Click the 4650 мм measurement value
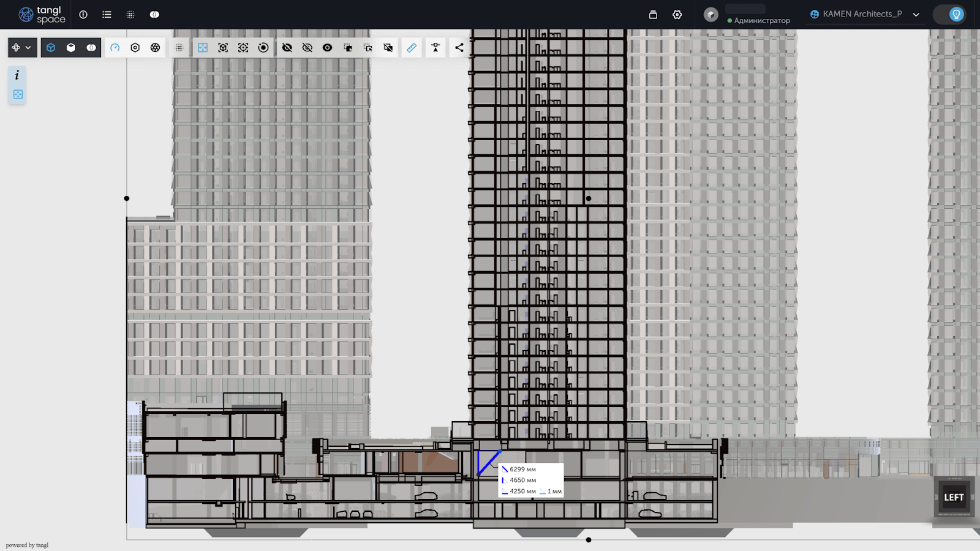Image resolution: width=980 pixels, height=551 pixels. pos(522,481)
